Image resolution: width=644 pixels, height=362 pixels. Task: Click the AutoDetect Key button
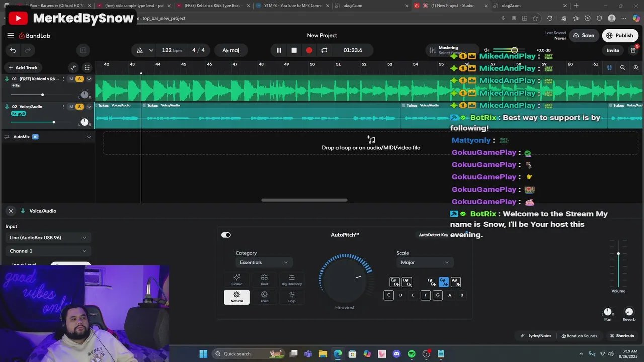(433, 235)
